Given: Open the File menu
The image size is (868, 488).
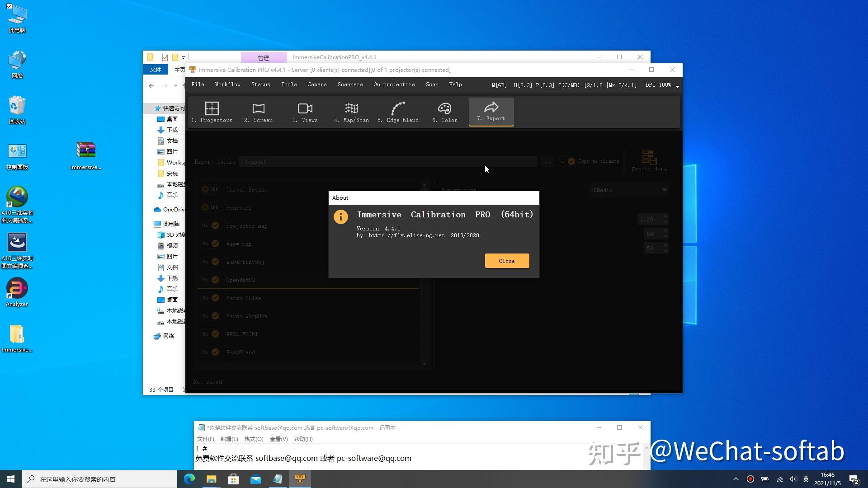Looking at the screenshot, I should [198, 84].
